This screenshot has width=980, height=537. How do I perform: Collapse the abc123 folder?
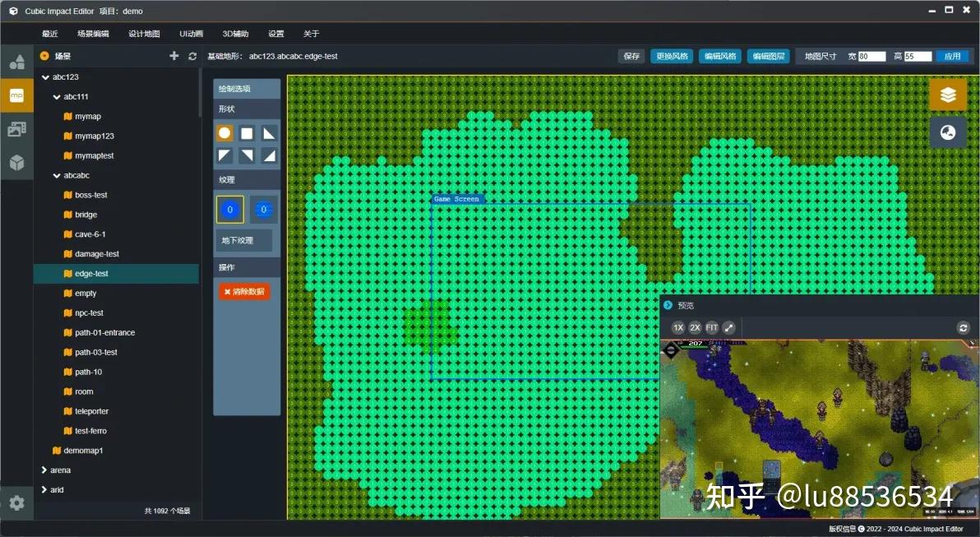click(x=45, y=77)
